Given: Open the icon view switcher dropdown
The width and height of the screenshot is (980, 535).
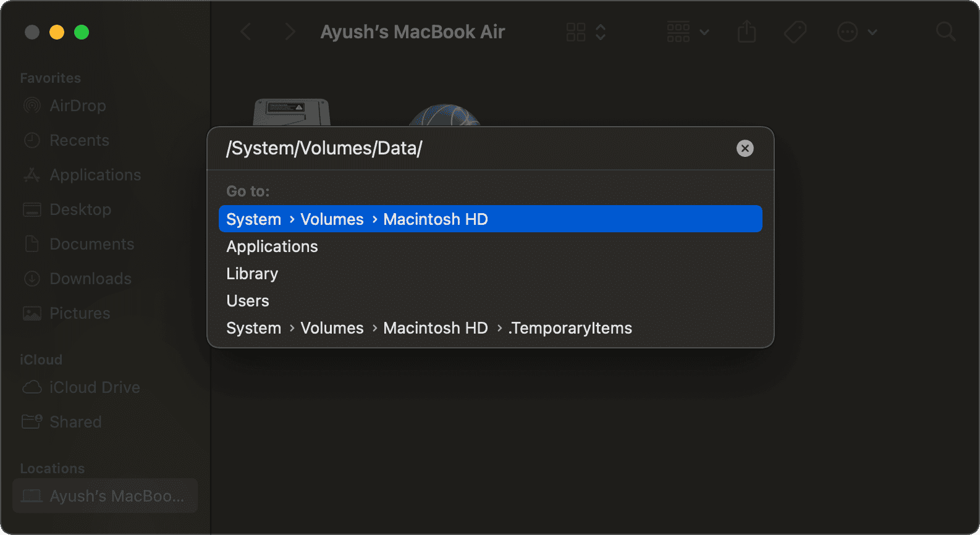Looking at the screenshot, I should [586, 32].
